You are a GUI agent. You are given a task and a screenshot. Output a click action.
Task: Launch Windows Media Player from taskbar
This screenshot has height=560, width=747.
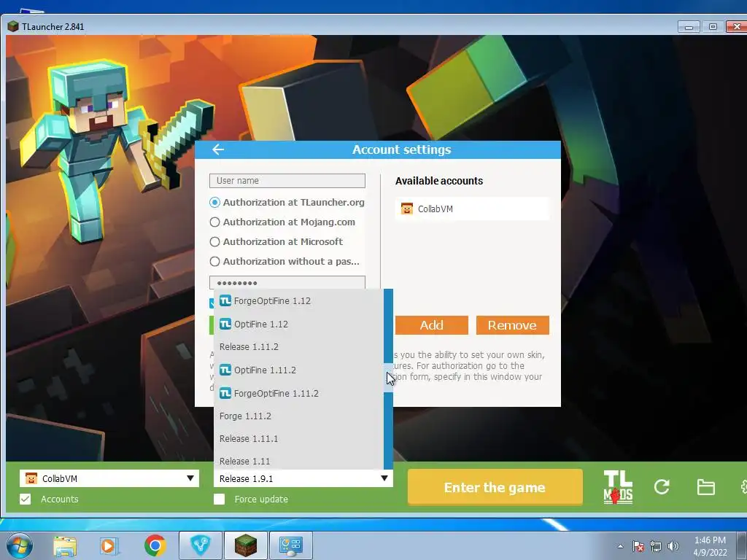tap(109, 545)
